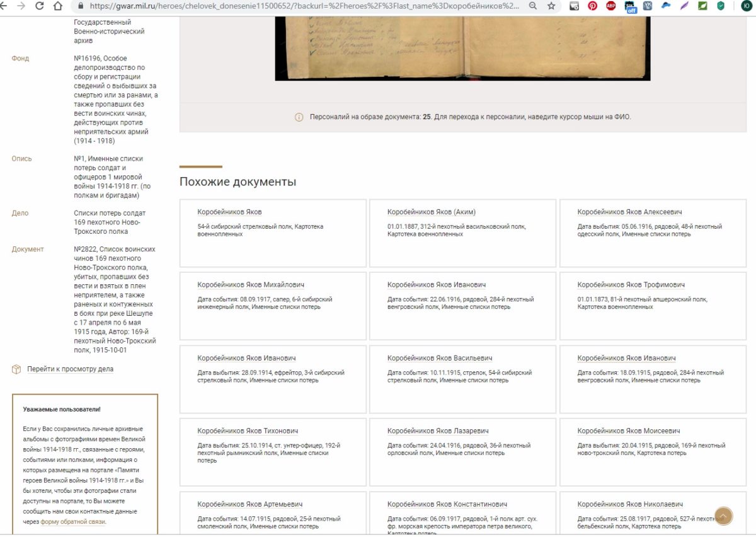The image size is (756, 537).
Task: Bookmark this page with star icon
Action: (x=551, y=6)
